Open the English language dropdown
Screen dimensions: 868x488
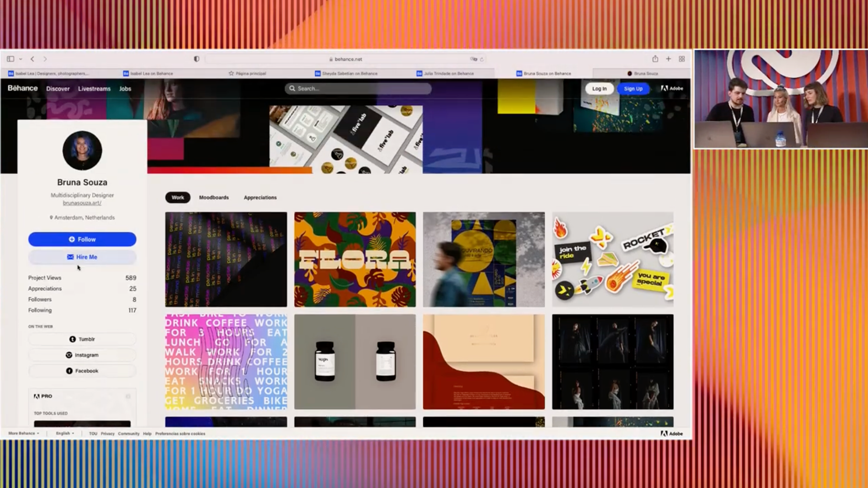click(x=65, y=433)
